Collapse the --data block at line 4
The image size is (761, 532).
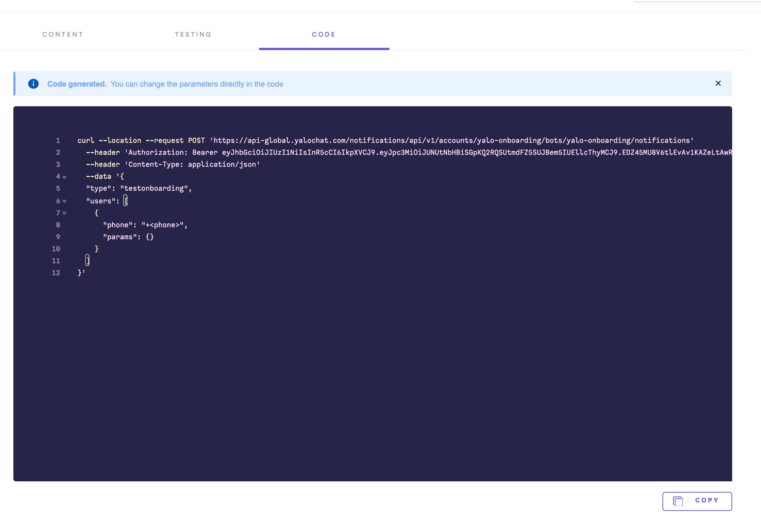64,177
